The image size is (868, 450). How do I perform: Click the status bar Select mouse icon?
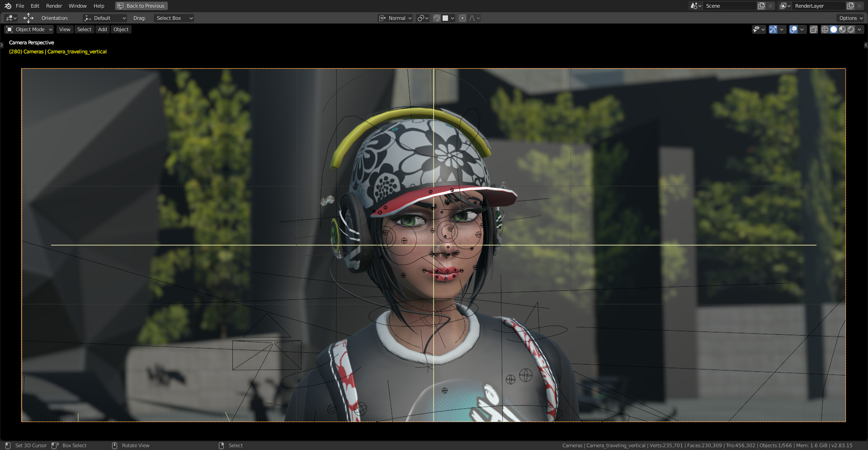tap(222, 445)
